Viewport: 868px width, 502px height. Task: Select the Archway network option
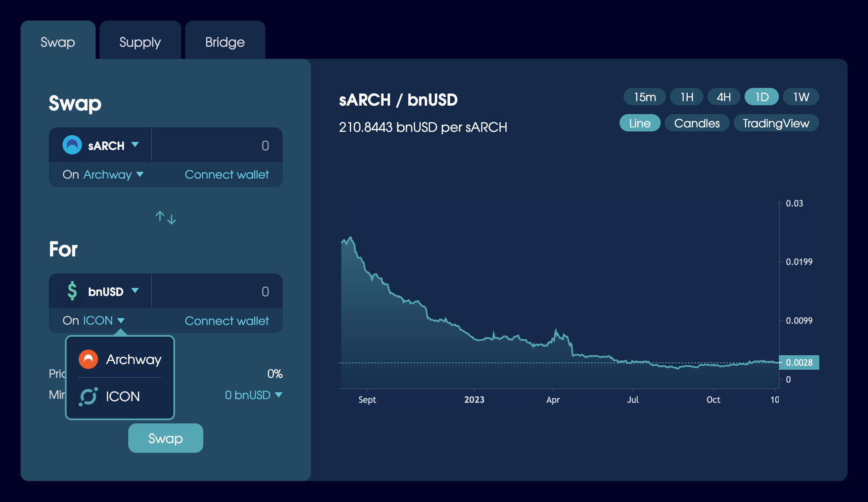click(119, 358)
